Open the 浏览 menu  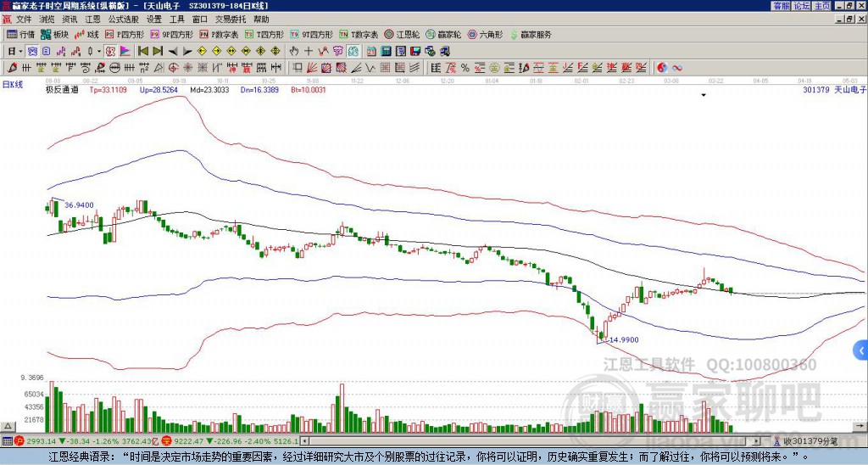[47, 20]
